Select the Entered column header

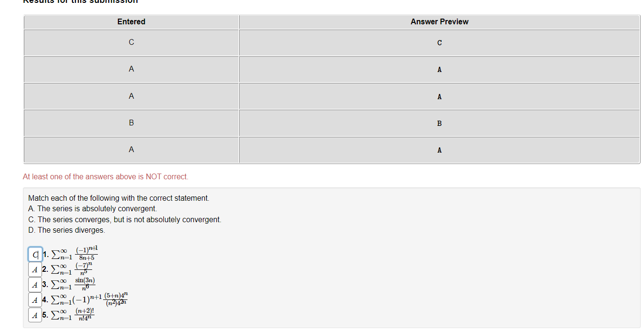[131, 21]
